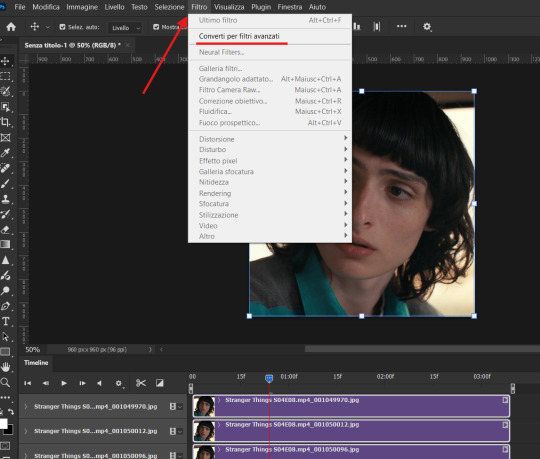Open the Finestra menu
Viewport: 540px width, 459px height.
pos(290,7)
